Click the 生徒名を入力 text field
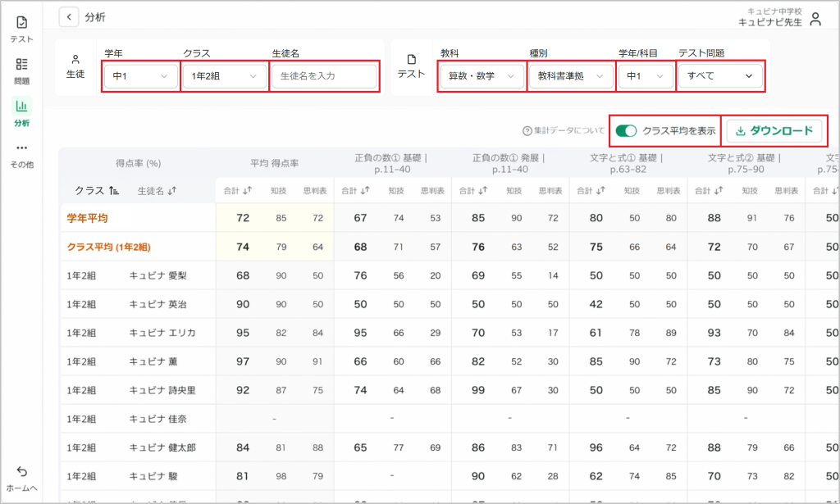The width and height of the screenshot is (840, 504). [324, 76]
